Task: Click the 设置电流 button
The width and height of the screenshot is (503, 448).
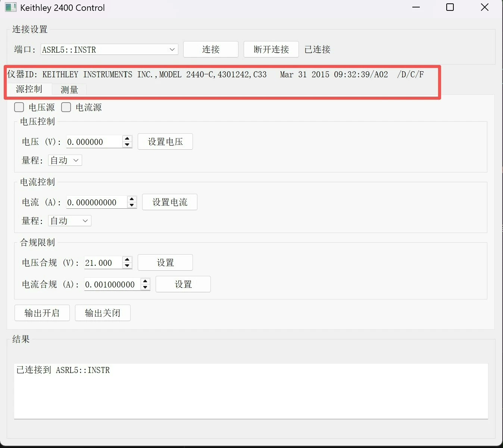Action: click(x=170, y=202)
